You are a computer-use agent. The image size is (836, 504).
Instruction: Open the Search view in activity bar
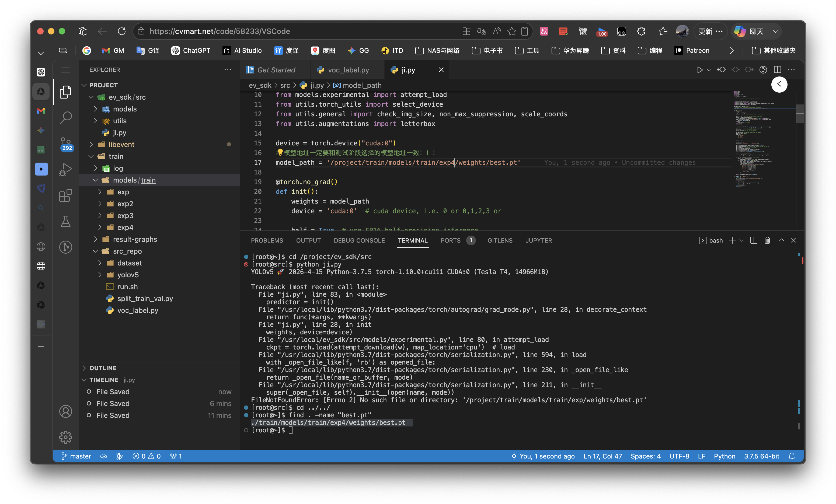[65, 117]
